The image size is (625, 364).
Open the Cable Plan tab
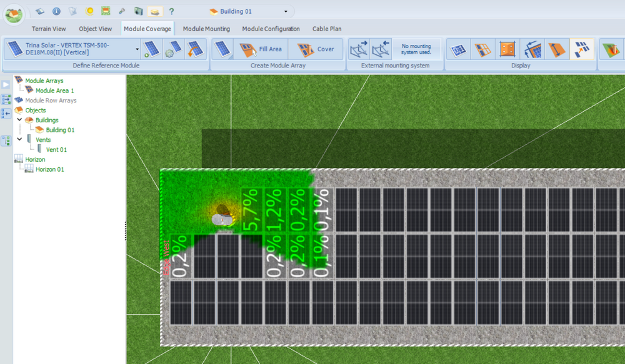(x=327, y=29)
